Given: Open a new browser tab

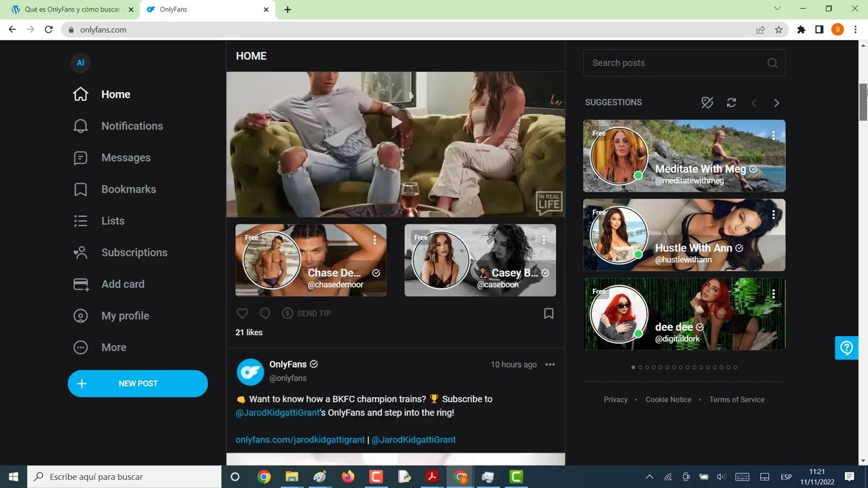Looking at the screenshot, I should click(288, 9).
